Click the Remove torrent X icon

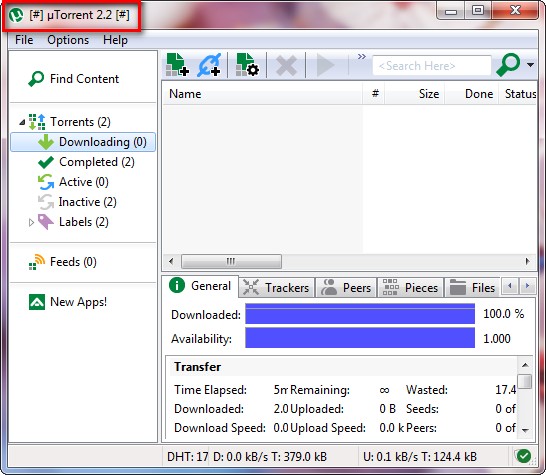pyautogui.click(x=286, y=65)
